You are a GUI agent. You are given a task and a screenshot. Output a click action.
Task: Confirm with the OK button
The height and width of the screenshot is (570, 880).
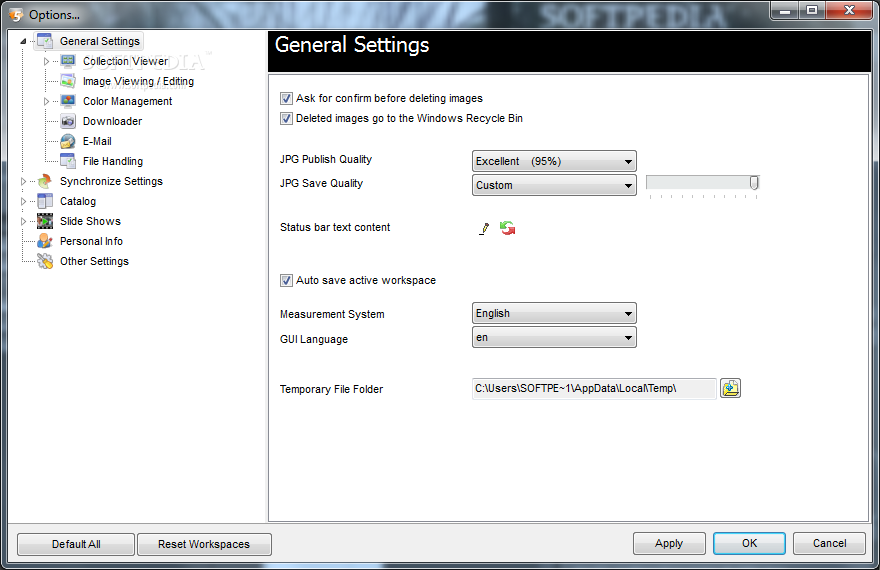749,543
